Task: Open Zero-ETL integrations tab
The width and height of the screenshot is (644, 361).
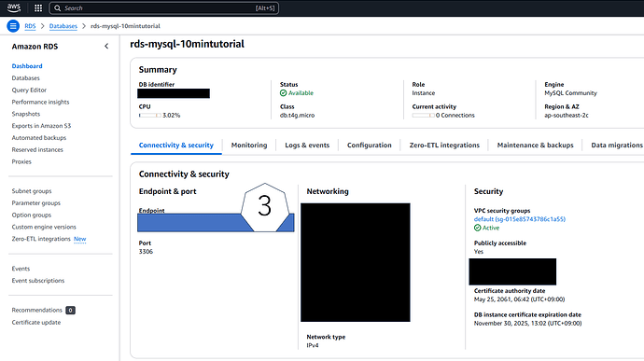Action: (444, 145)
